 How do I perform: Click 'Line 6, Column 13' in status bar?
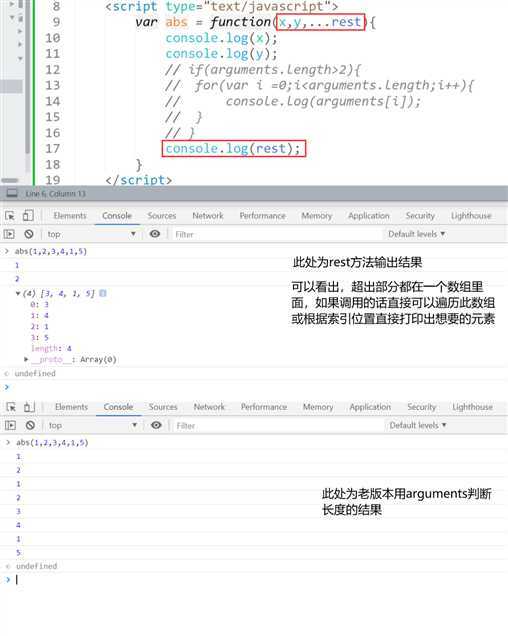(55, 193)
